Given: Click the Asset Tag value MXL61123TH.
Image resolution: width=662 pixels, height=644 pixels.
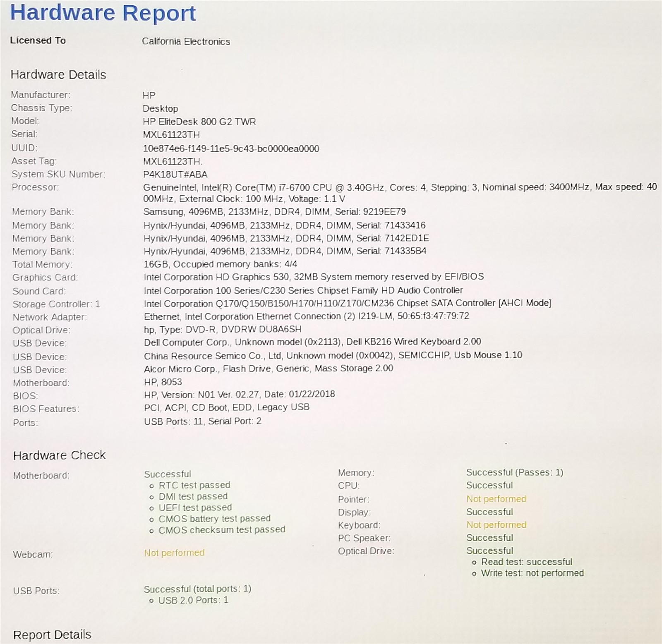Looking at the screenshot, I should [173, 161].
